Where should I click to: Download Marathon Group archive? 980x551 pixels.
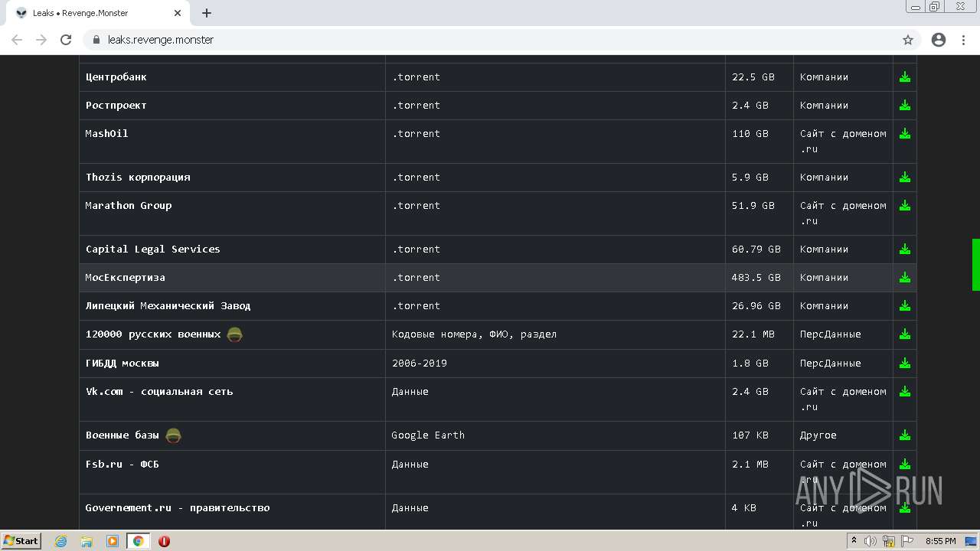pos(905,206)
